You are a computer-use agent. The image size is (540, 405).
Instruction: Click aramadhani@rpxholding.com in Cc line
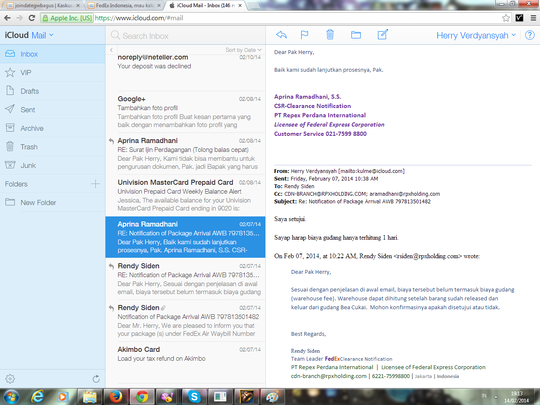tap(405, 194)
